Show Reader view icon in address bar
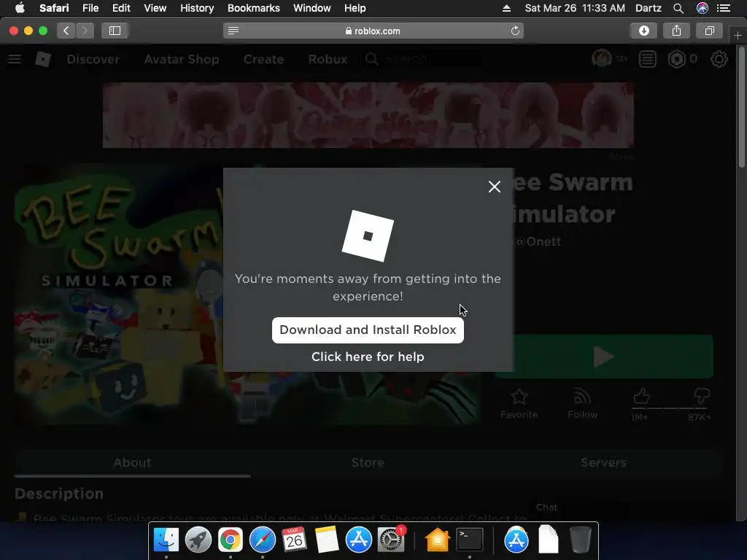This screenshot has width=747, height=560. point(233,31)
